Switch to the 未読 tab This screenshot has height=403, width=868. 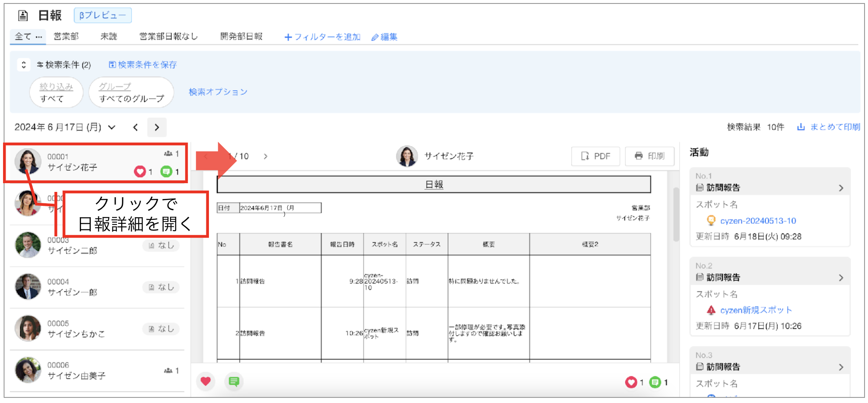click(109, 37)
